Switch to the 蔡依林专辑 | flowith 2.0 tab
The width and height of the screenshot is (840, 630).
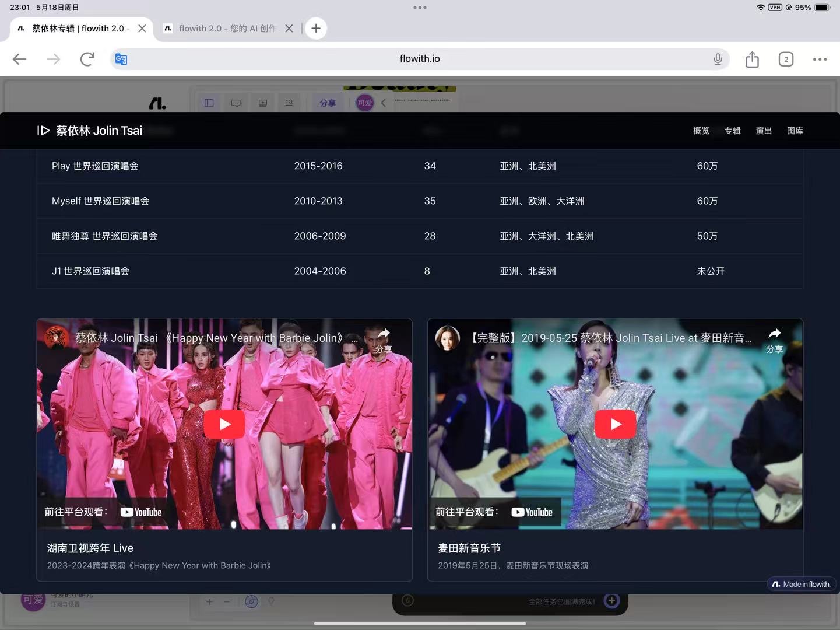coord(80,28)
